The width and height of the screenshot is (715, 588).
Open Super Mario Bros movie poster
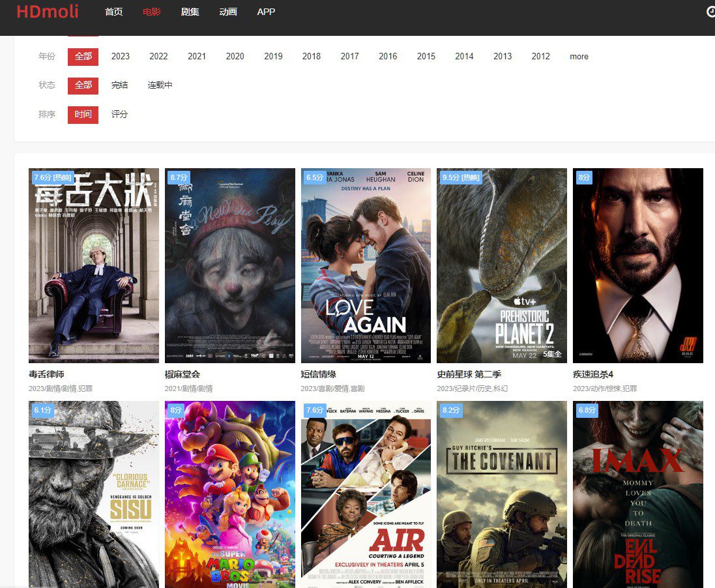click(x=229, y=494)
